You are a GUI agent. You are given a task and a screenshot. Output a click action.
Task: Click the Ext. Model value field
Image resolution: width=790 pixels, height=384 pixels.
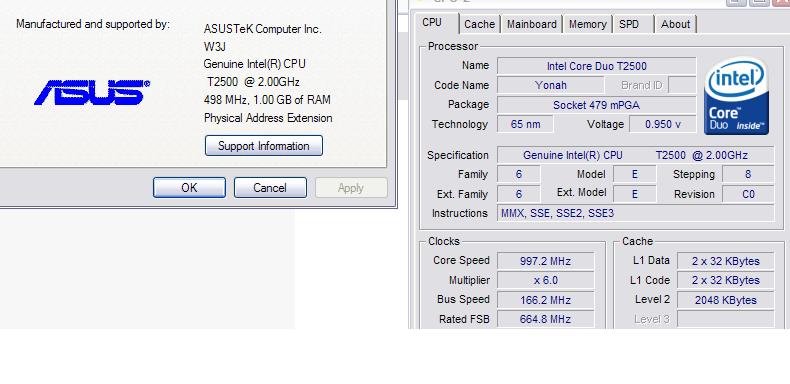634,194
